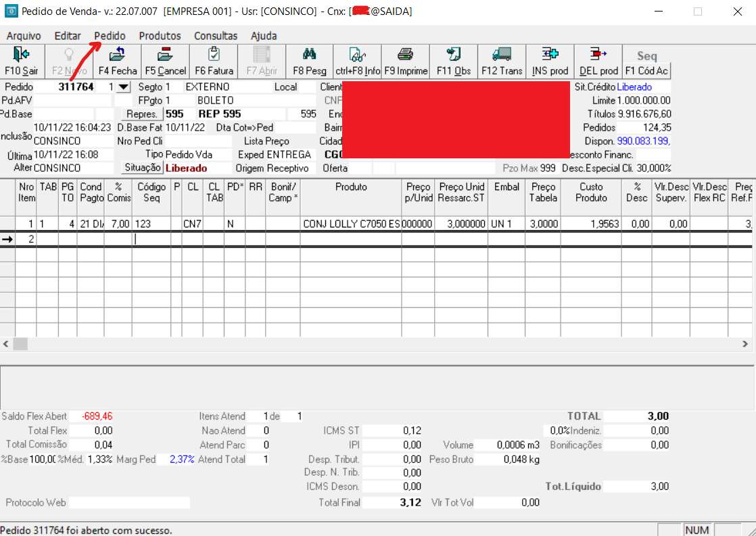Click the Protocolo Web field
Screen dimensions: 756x536
pyautogui.click(x=129, y=502)
